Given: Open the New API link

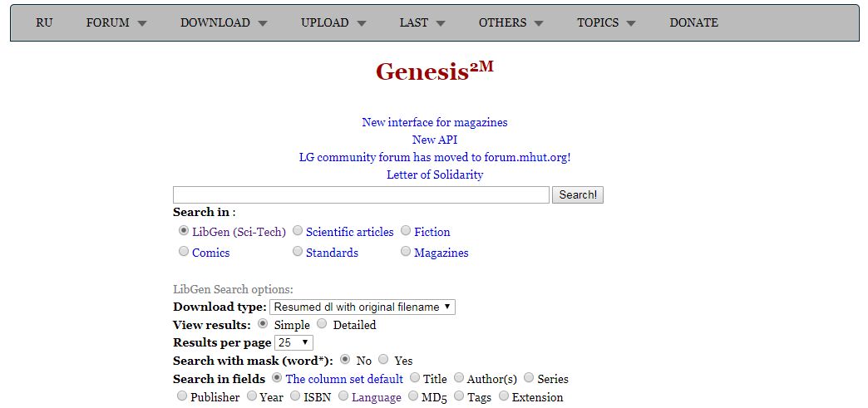Looking at the screenshot, I should click(435, 140).
